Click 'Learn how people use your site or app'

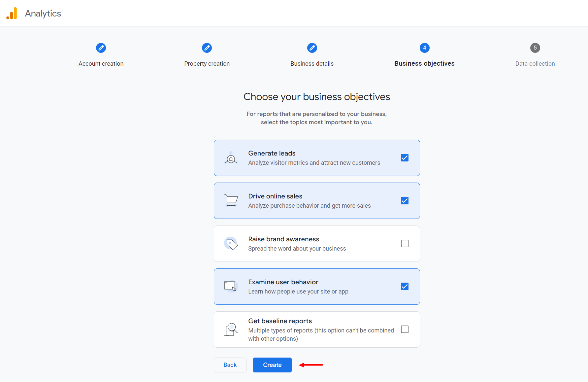click(298, 292)
